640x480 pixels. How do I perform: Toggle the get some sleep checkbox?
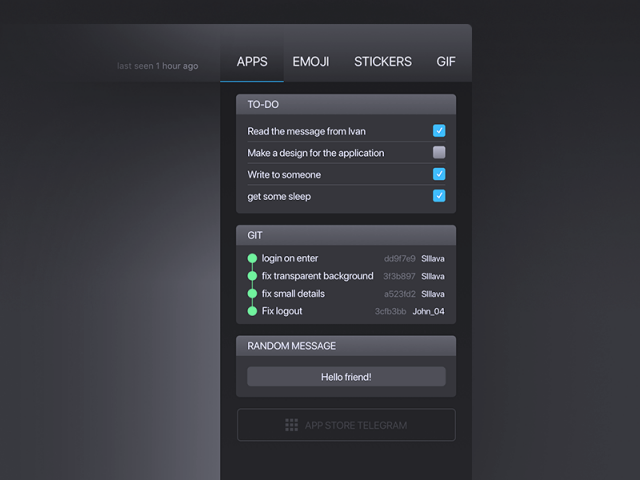coord(439,196)
